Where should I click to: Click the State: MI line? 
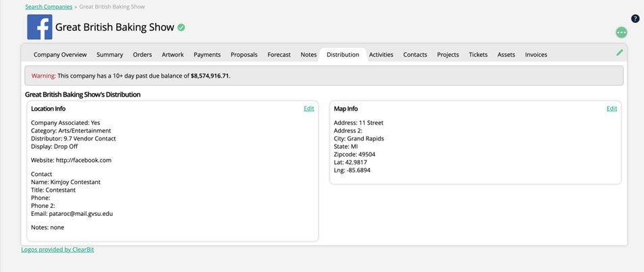pos(346,146)
